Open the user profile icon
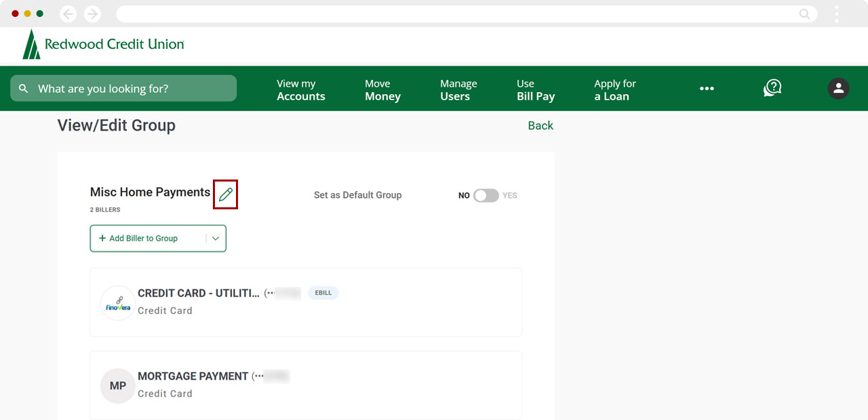 (x=838, y=88)
